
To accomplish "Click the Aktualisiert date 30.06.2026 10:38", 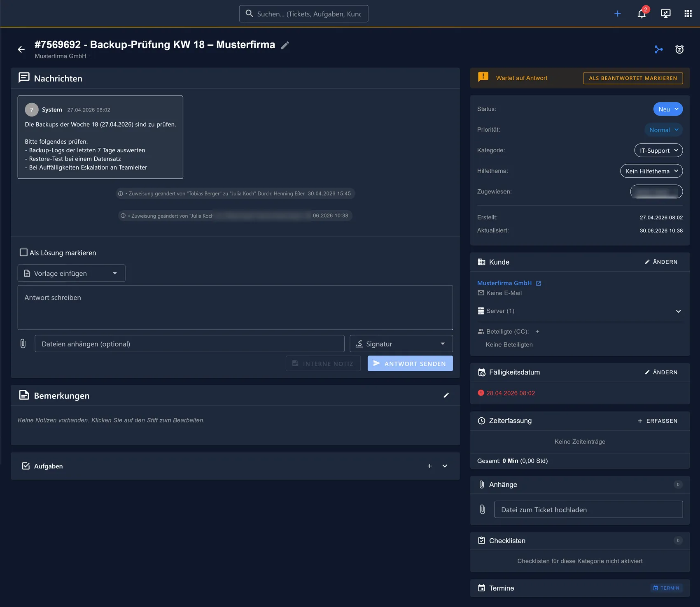I will click(x=661, y=231).
